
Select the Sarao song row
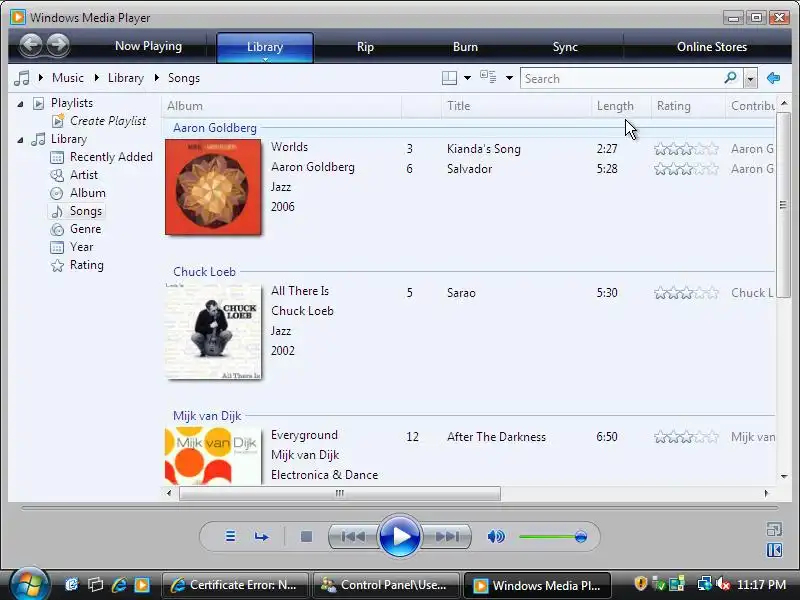(589, 293)
